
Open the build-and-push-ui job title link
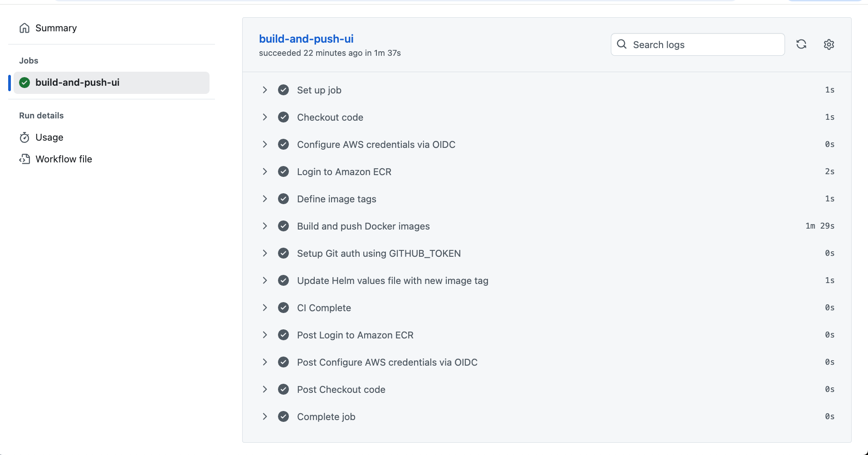point(306,39)
